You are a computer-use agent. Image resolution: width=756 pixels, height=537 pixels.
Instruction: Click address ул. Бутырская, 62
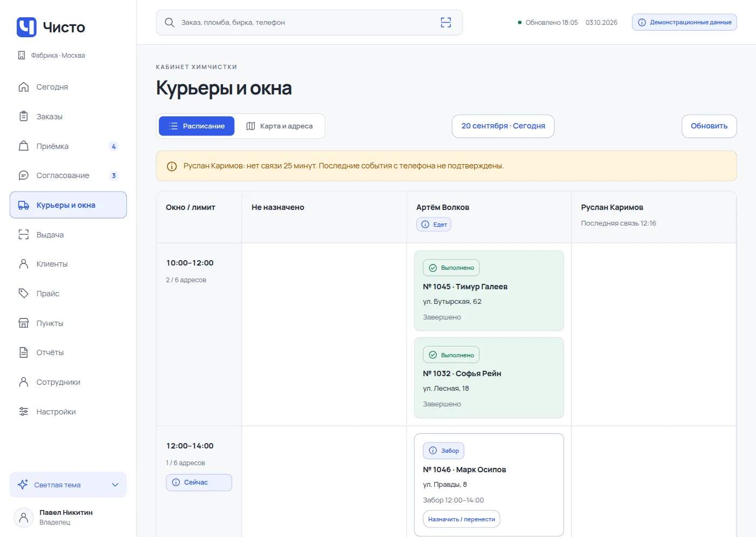point(452,302)
